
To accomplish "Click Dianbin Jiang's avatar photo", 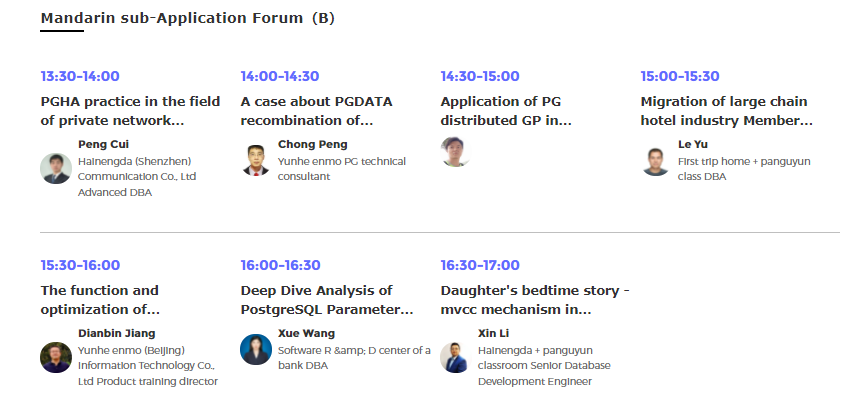I will [56, 357].
